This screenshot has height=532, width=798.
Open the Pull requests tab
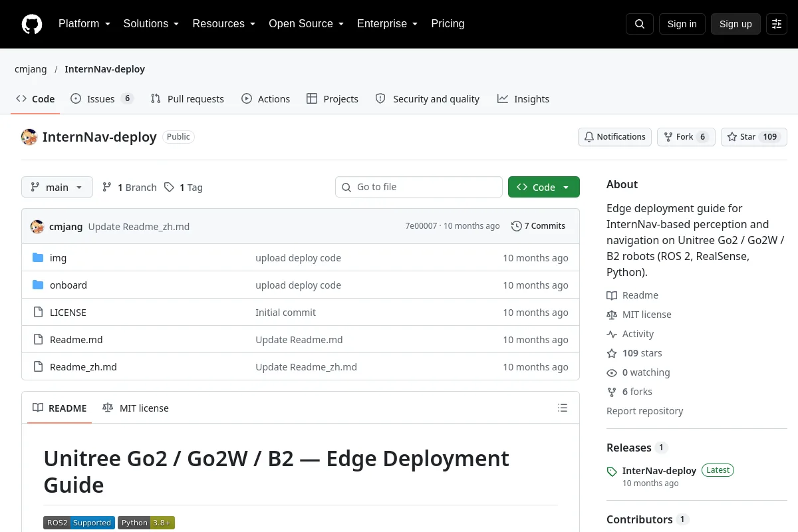coord(188,98)
